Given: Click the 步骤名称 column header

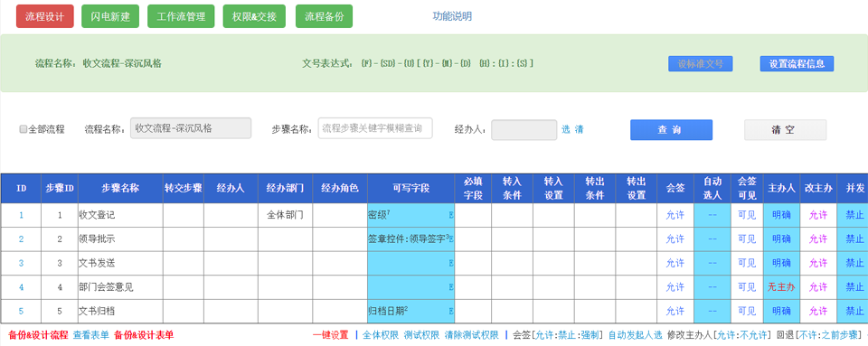Looking at the screenshot, I should tap(120, 188).
